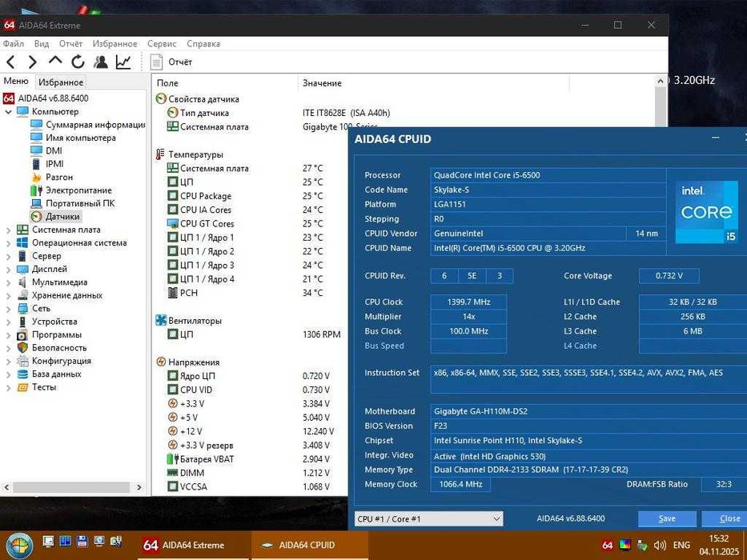Click the Отчёт report button
The height and width of the screenshot is (560, 747).
point(171,62)
